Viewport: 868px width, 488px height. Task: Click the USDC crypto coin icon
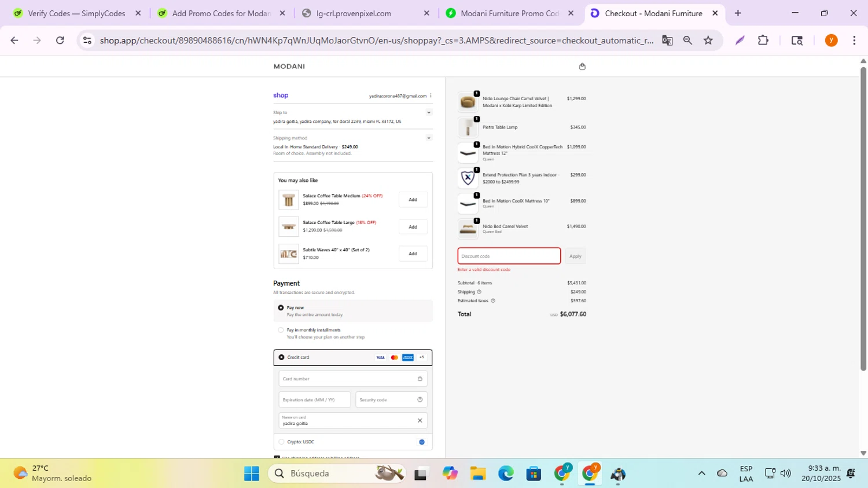point(422,442)
